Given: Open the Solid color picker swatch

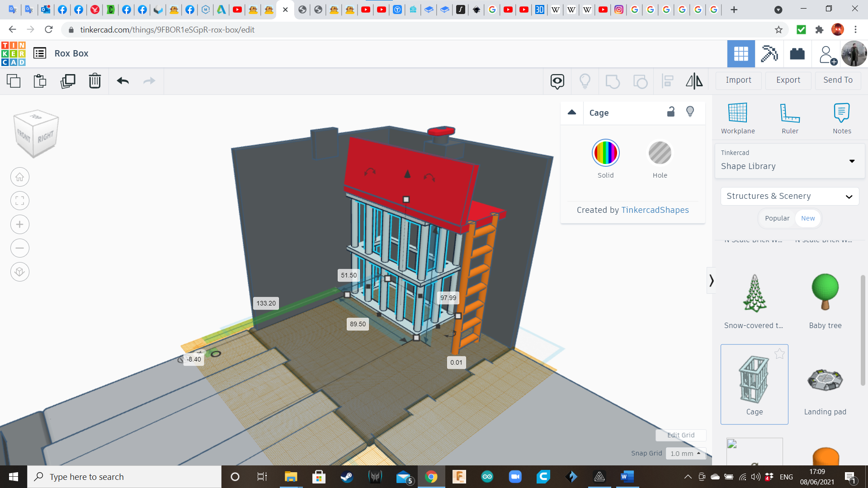Looking at the screenshot, I should click(605, 153).
